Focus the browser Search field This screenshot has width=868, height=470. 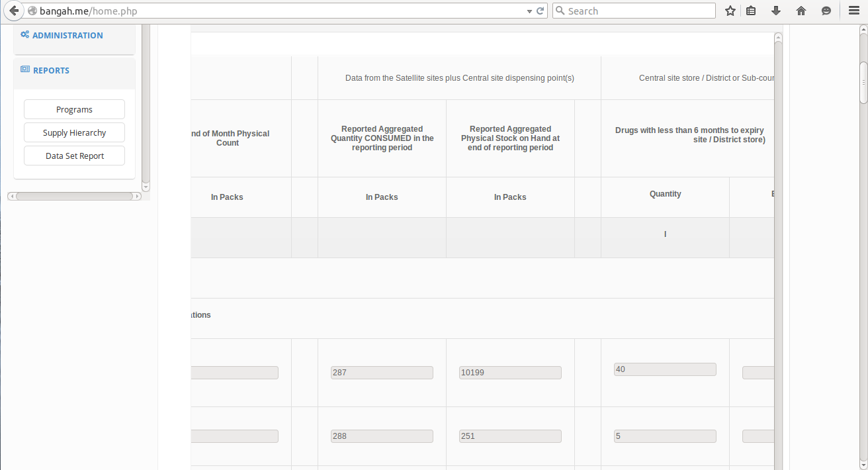click(634, 11)
